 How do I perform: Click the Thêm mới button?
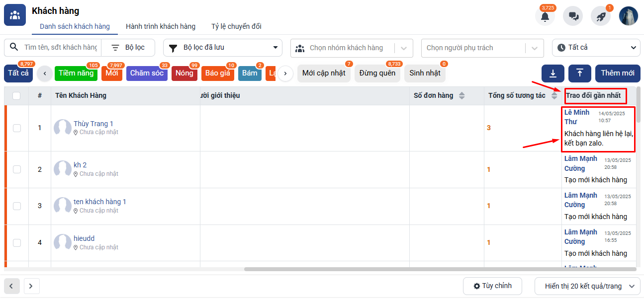(x=617, y=74)
